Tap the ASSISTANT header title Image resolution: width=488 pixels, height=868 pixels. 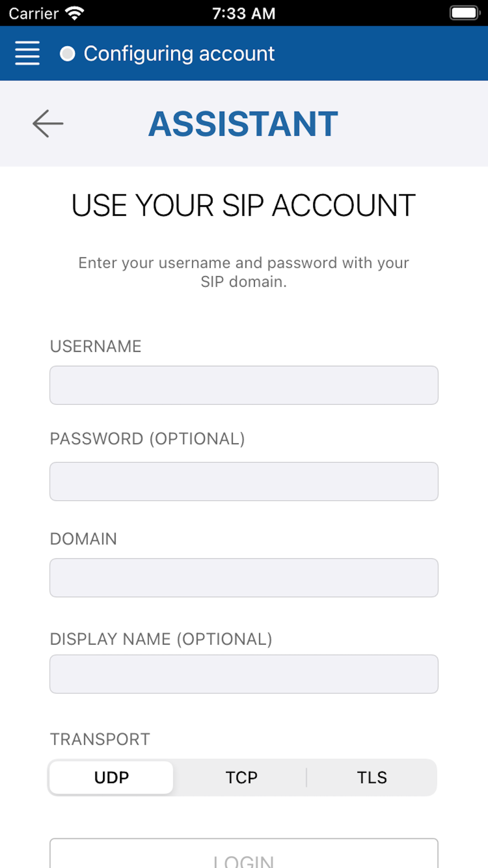tap(243, 124)
